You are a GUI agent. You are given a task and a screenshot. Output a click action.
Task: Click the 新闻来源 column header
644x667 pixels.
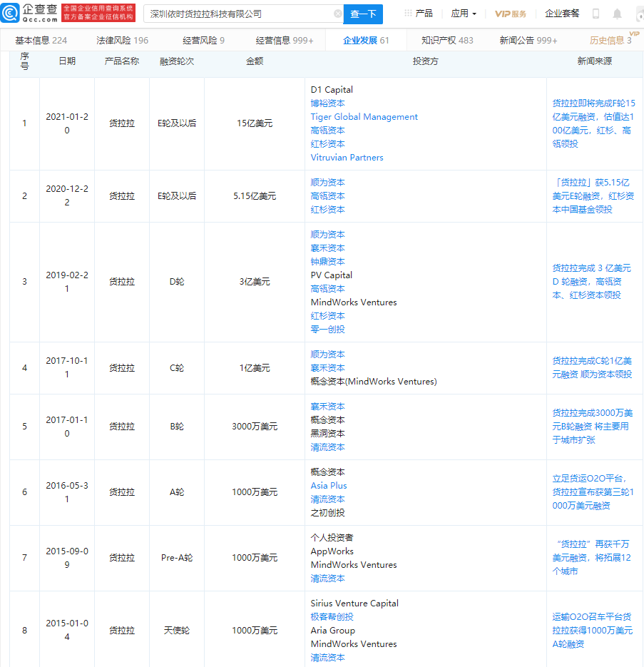(594, 61)
